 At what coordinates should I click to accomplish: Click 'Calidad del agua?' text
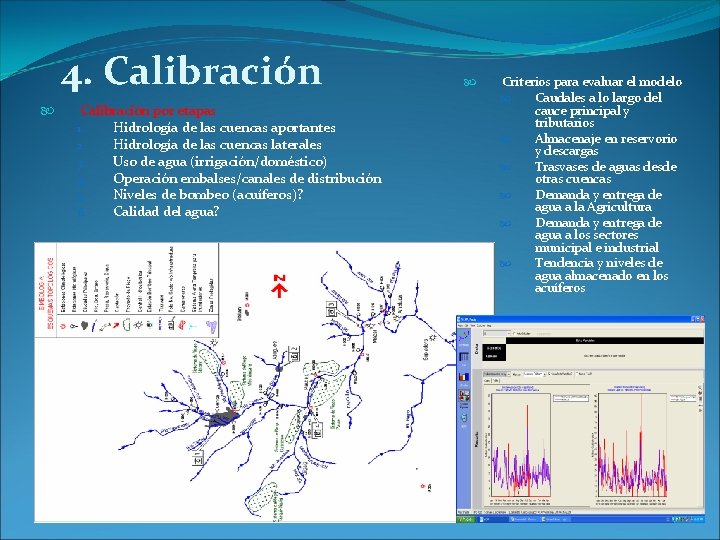[x=166, y=211]
